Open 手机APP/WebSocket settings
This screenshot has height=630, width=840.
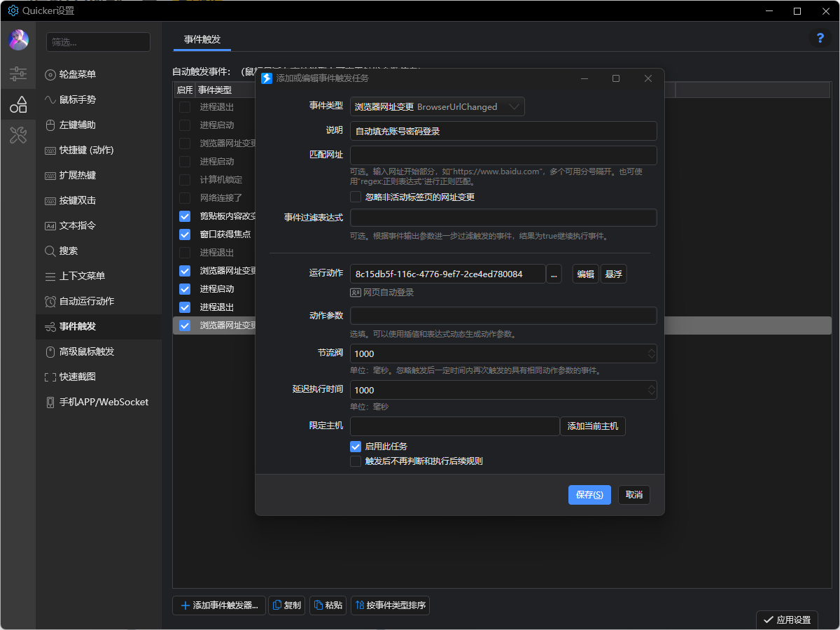pos(99,402)
